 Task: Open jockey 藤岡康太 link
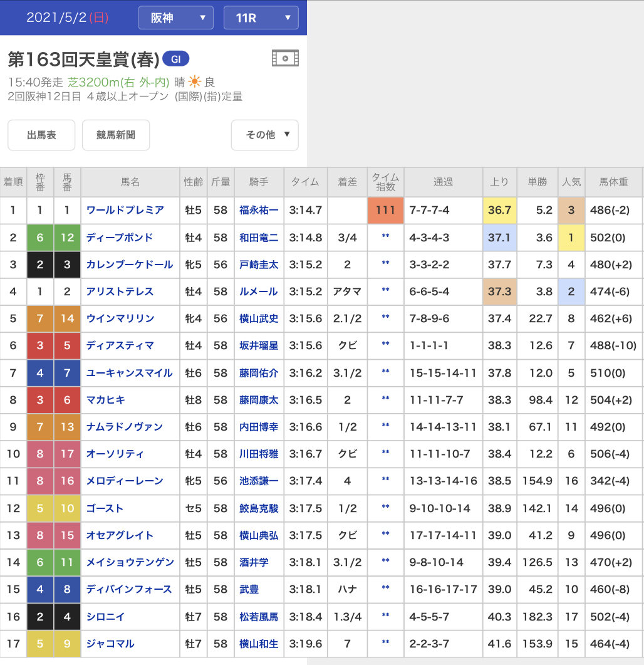[259, 400]
